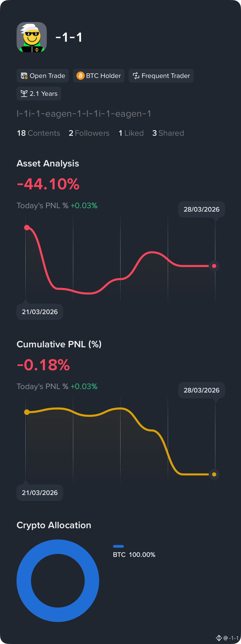Click the blue BTC legend swatch

point(118,546)
